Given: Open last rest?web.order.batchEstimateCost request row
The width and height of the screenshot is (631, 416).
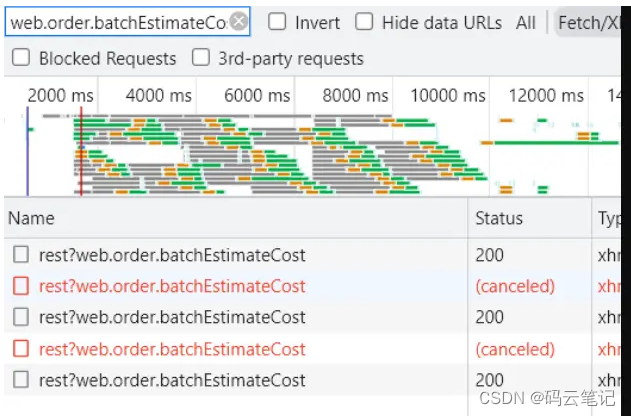Looking at the screenshot, I should point(172,380).
